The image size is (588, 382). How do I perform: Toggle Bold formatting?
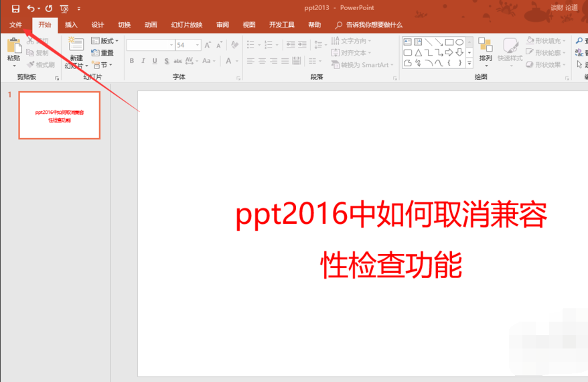click(132, 61)
